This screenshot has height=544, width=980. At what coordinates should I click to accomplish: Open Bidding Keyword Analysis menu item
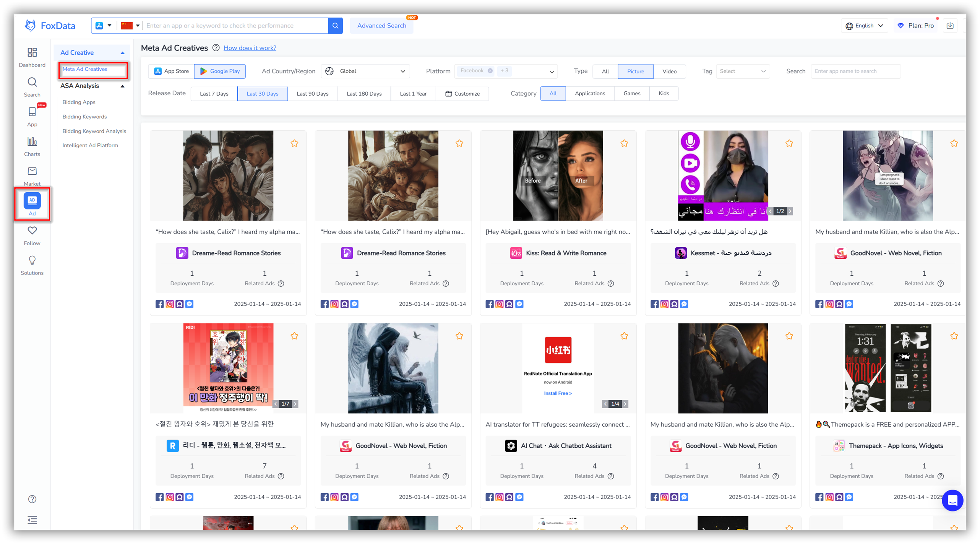pos(94,131)
